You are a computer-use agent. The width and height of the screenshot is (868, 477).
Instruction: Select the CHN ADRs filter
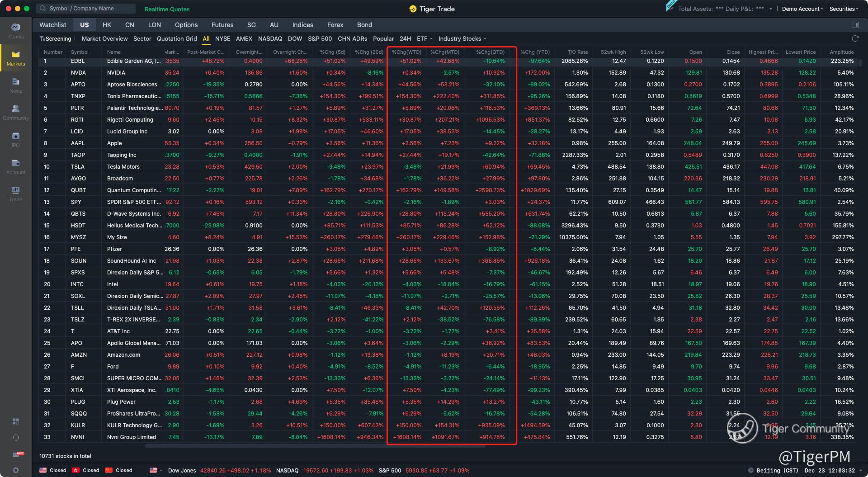(x=352, y=38)
